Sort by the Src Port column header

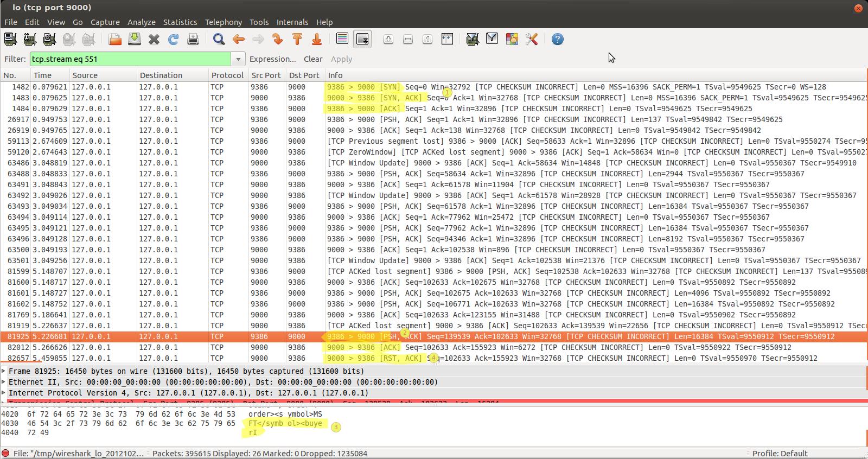click(x=266, y=75)
